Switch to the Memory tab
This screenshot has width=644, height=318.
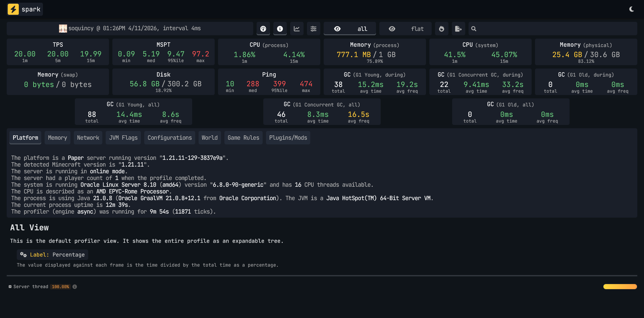point(57,137)
